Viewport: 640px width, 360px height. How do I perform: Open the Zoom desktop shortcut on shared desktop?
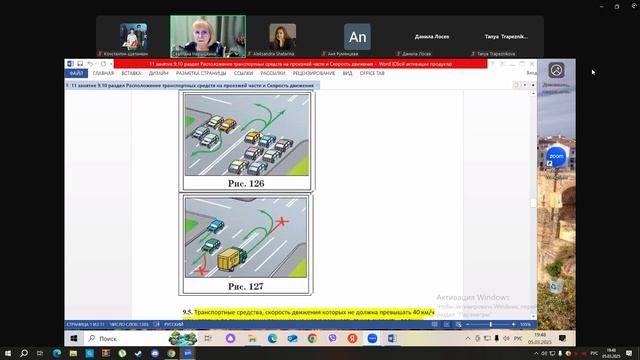point(556,159)
